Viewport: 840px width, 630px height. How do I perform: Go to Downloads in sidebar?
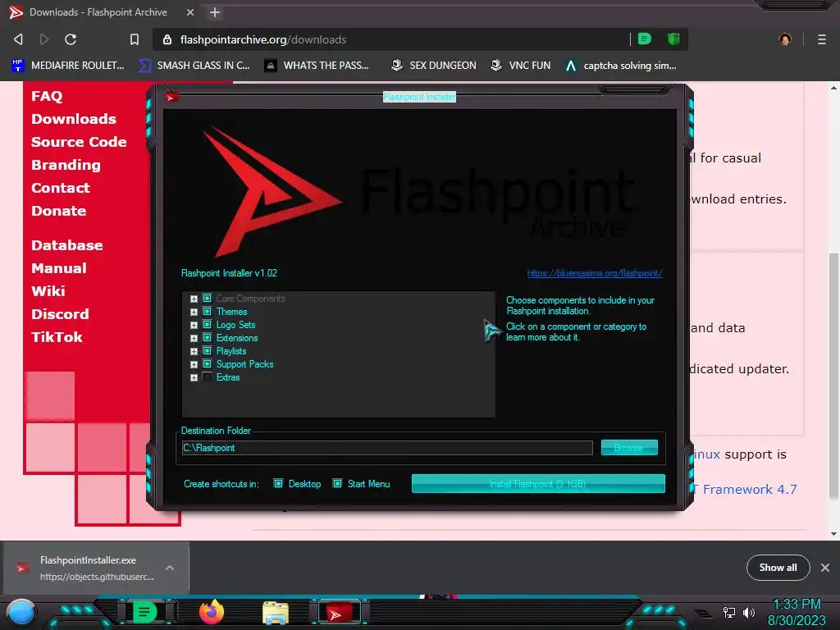point(73,119)
